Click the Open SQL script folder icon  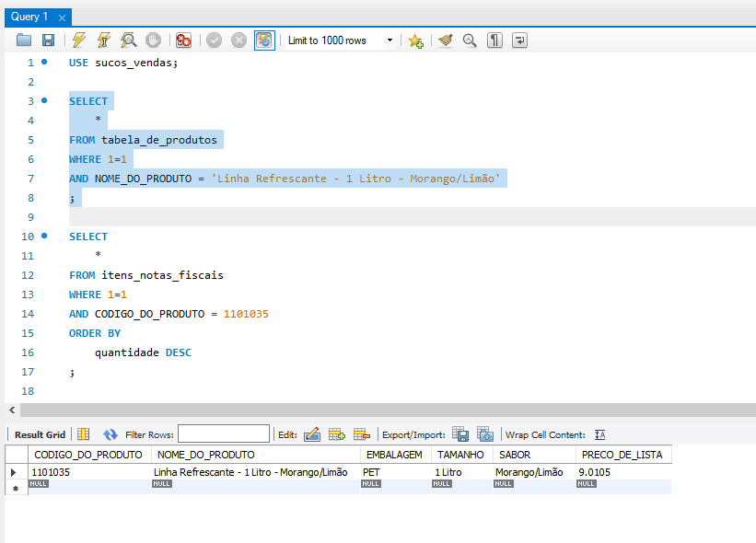coord(24,40)
